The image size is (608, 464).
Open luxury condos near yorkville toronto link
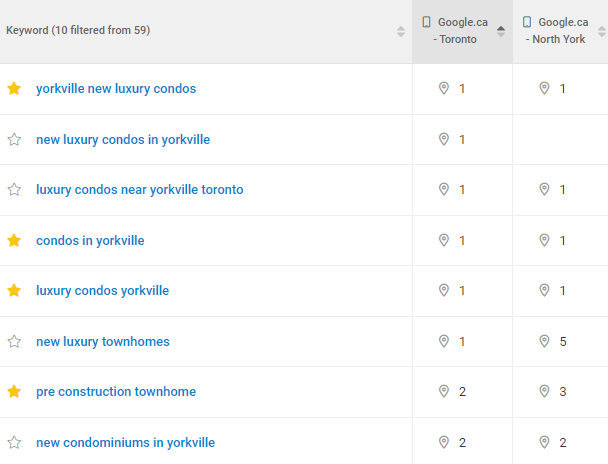tap(139, 190)
